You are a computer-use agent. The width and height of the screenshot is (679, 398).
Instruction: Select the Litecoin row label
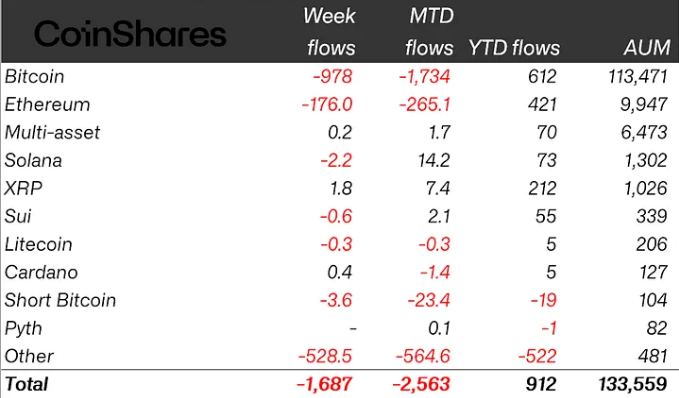(38, 245)
